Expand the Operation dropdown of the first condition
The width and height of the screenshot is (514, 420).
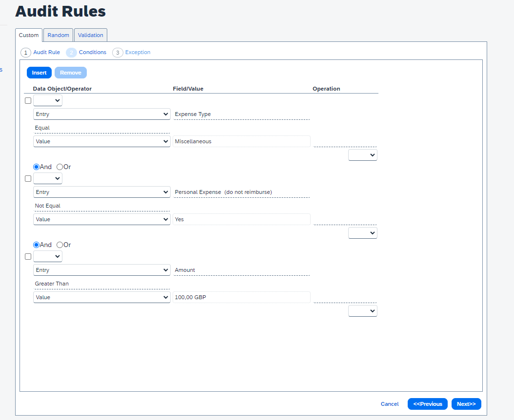click(x=362, y=155)
